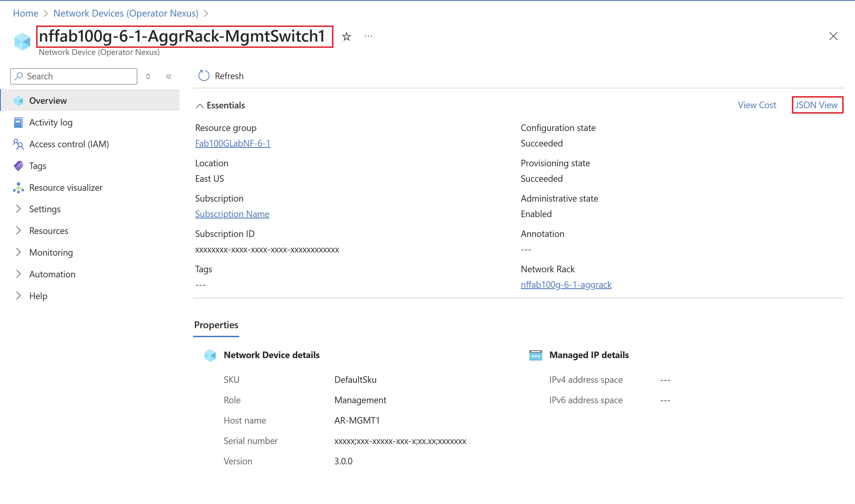The width and height of the screenshot is (855, 504).
Task: Click the Role value Management
Action: pyautogui.click(x=360, y=400)
